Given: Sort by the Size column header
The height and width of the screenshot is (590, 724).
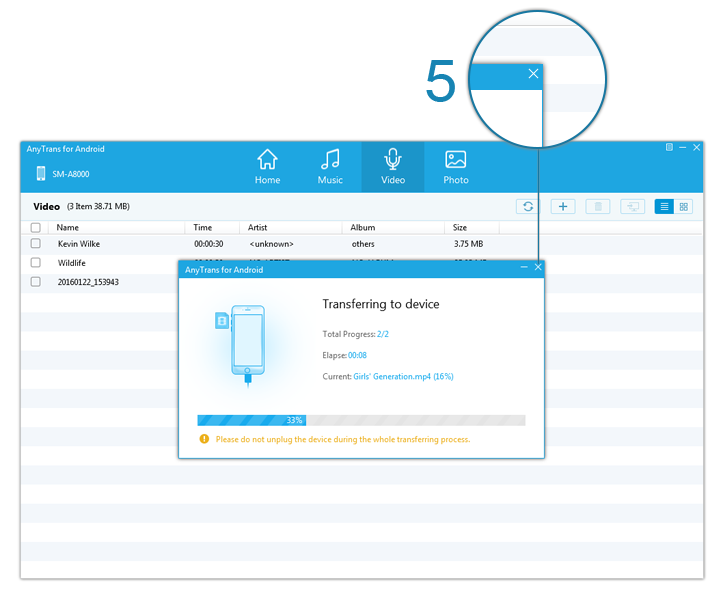Looking at the screenshot, I should click(x=459, y=228).
